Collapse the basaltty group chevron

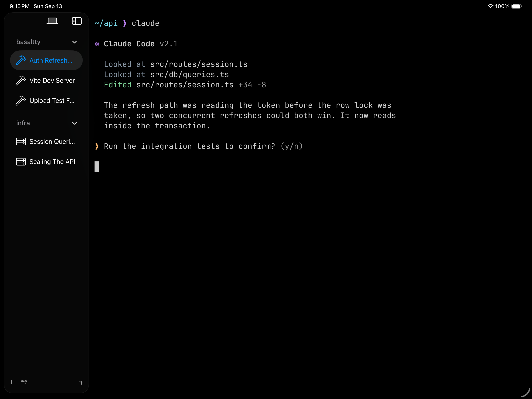point(75,42)
